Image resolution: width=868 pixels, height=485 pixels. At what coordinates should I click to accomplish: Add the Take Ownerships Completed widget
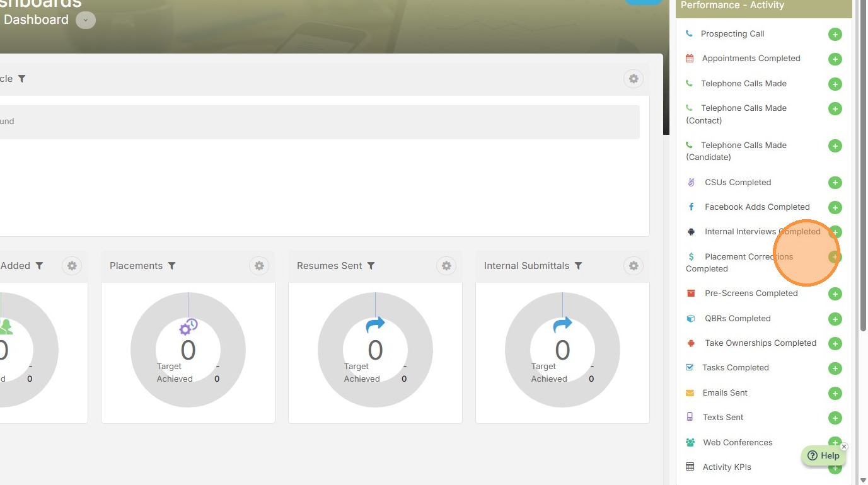point(835,344)
